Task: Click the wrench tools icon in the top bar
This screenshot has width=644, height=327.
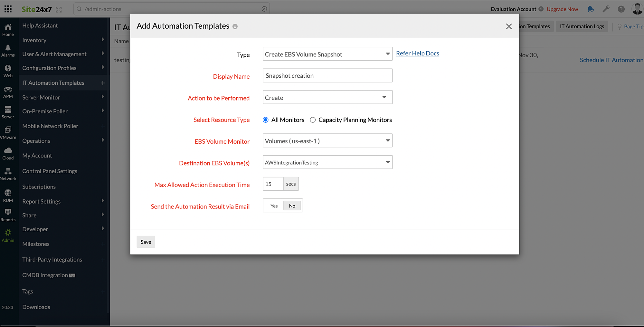Action: click(x=606, y=9)
